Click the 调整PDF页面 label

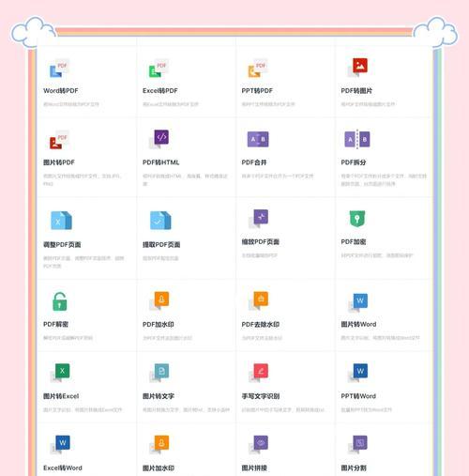(62, 245)
